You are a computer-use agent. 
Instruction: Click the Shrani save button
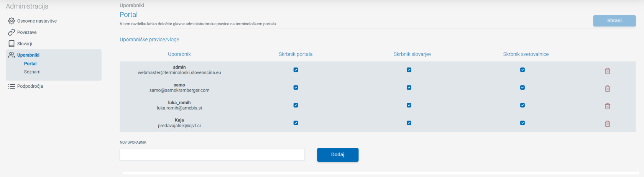point(614,21)
